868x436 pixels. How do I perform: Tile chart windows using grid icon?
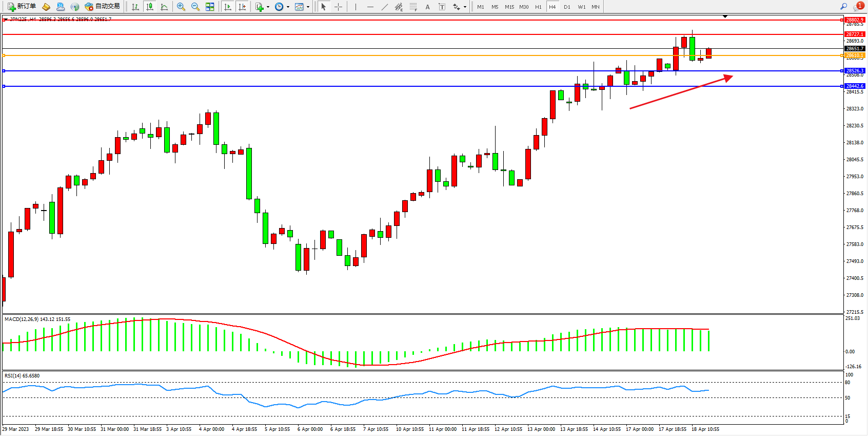(210, 7)
